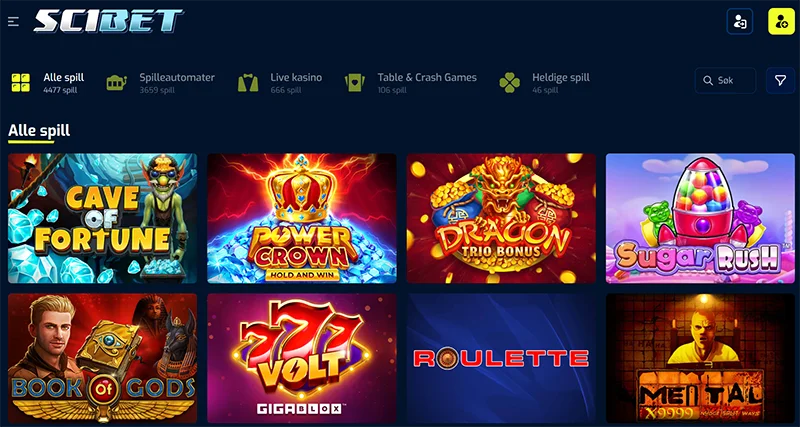Screen dimensions: 800x427
Task: Launch the Power Crown game
Action: pyautogui.click(x=302, y=218)
